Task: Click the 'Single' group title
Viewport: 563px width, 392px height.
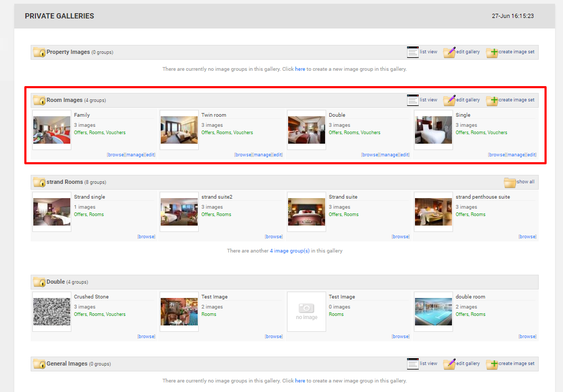Action: click(x=463, y=115)
